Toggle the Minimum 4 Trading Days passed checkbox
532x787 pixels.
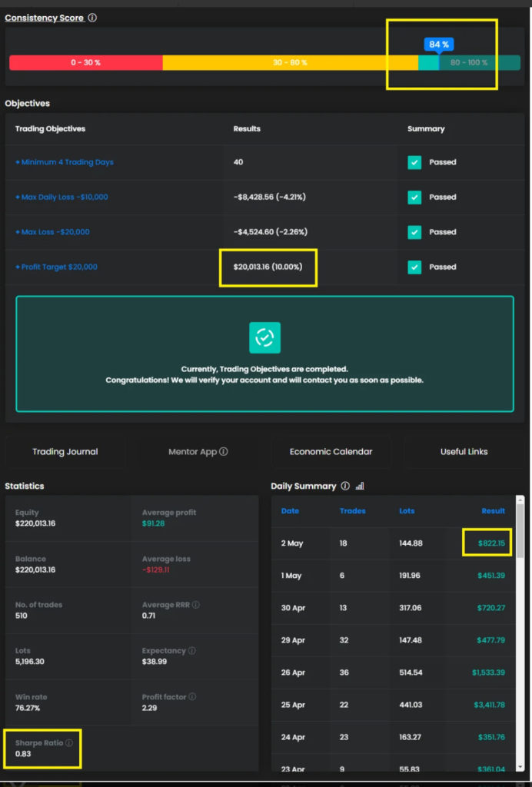click(414, 162)
